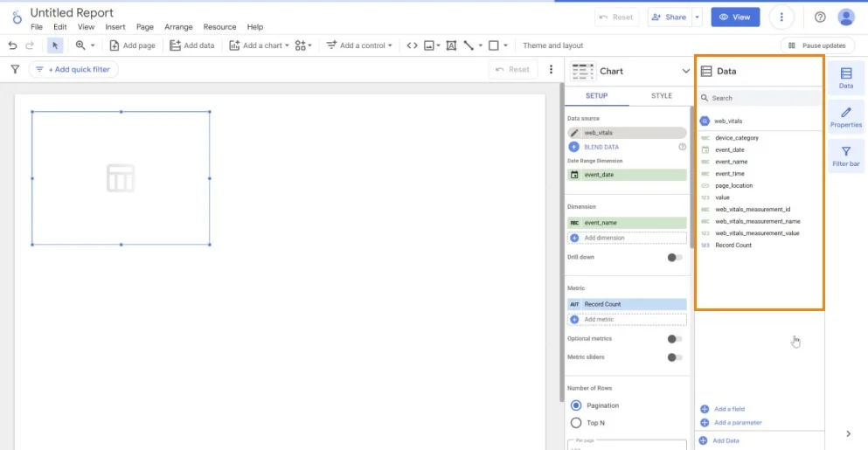Collapse the side panel chevron arrow
Image resolution: width=868 pixels, height=450 pixels.
click(848, 434)
